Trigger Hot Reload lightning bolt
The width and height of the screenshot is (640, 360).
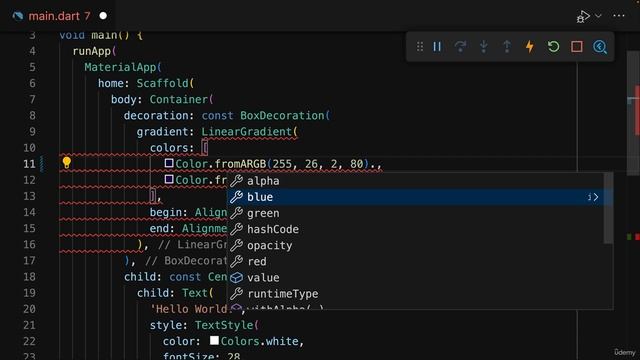pyautogui.click(x=530, y=47)
